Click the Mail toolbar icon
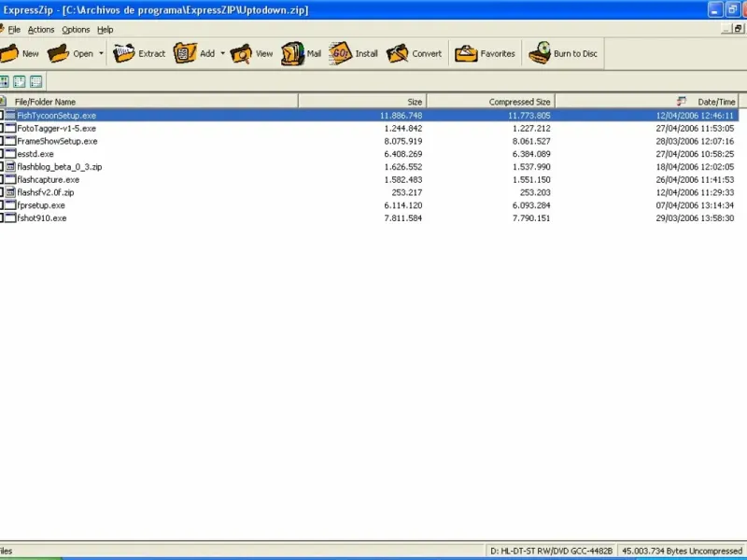 (x=292, y=53)
